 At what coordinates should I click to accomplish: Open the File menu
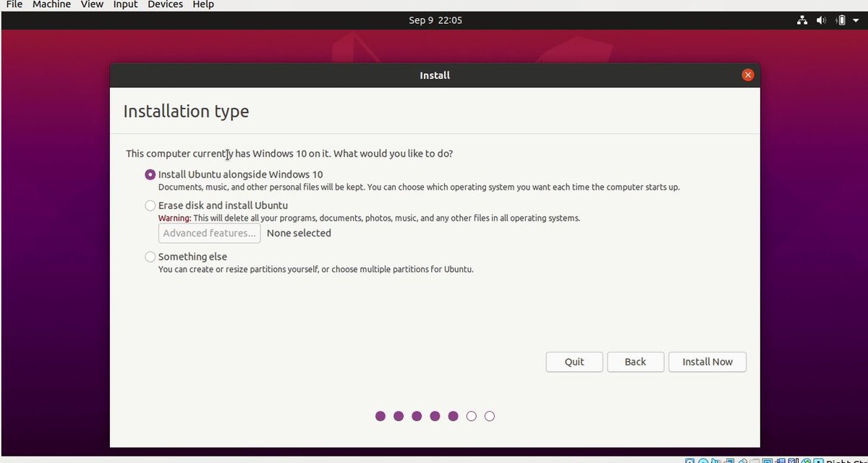tap(14, 4)
